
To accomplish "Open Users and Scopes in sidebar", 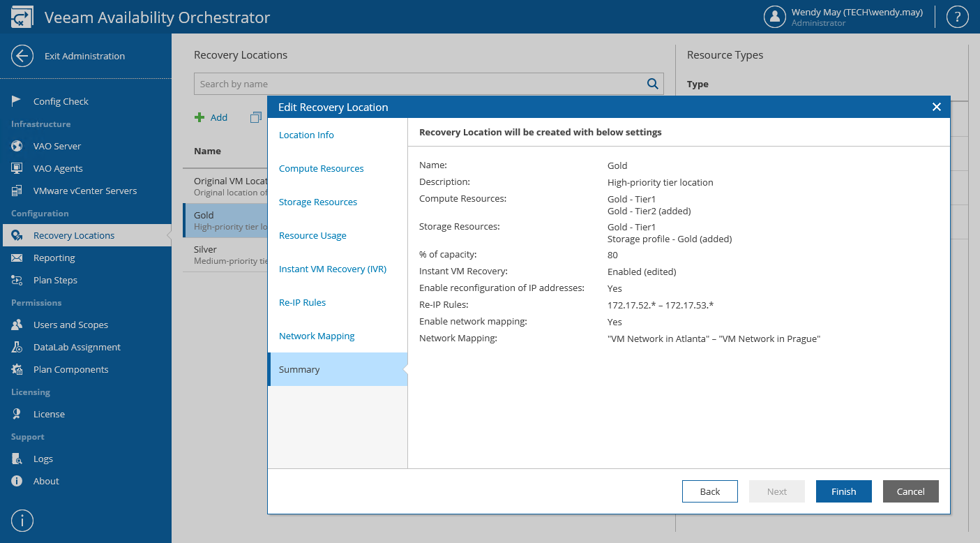I will tap(70, 325).
